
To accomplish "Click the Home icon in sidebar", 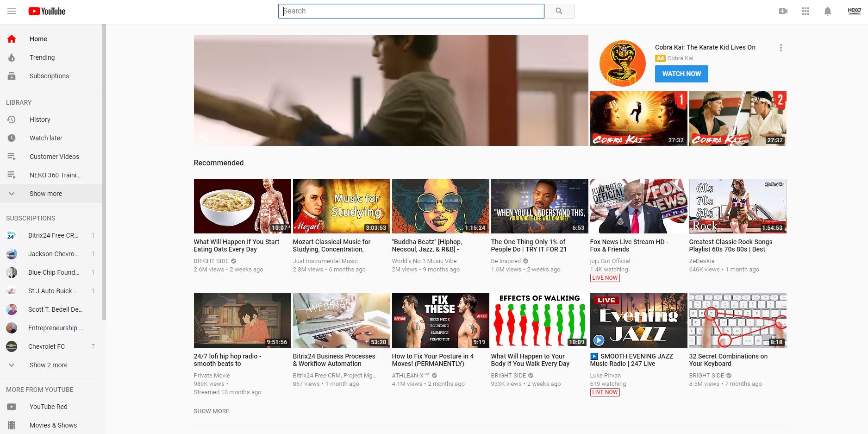I will (12, 39).
